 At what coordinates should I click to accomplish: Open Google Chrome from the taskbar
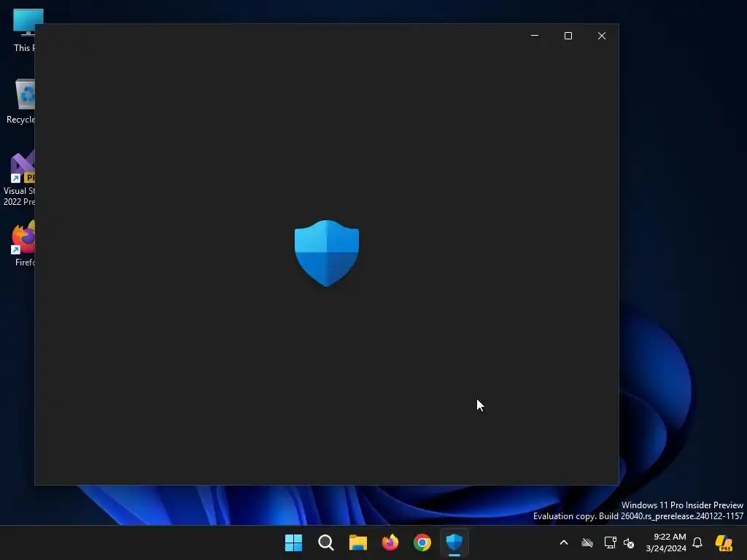422,542
